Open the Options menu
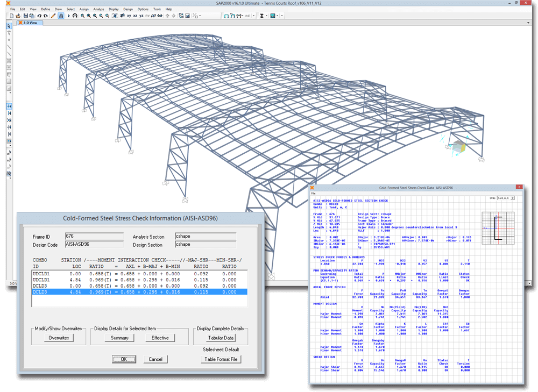538x392 pixels. pos(143,9)
